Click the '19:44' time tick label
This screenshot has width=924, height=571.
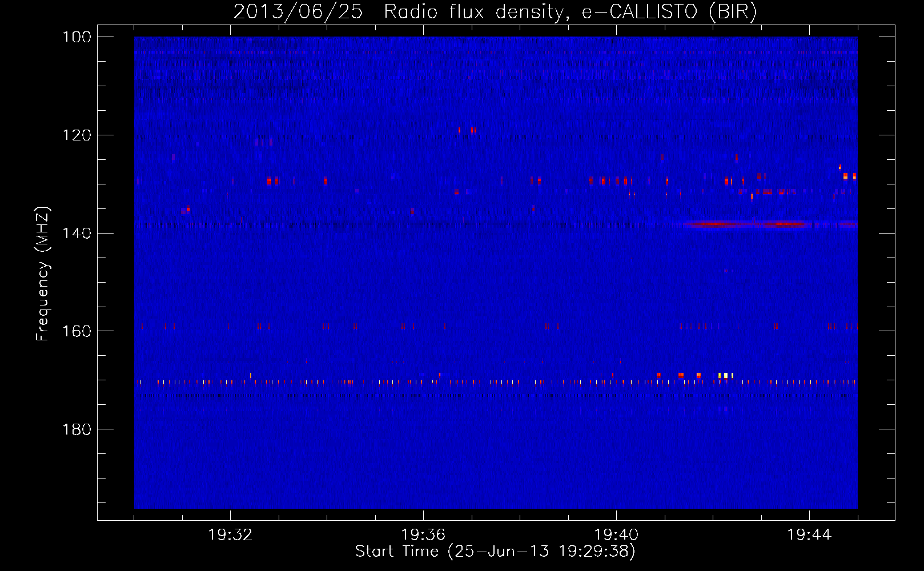click(x=809, y=534)
